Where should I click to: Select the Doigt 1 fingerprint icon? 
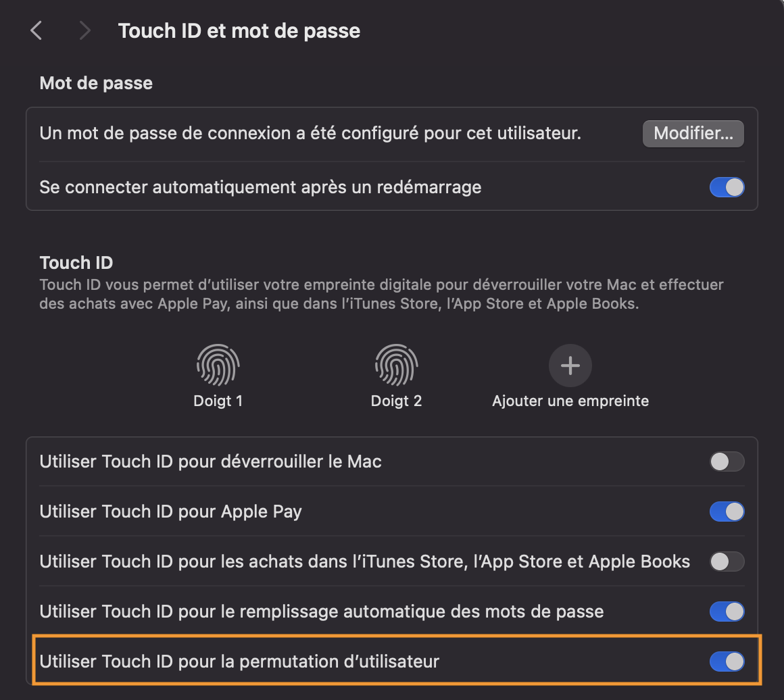218,365
